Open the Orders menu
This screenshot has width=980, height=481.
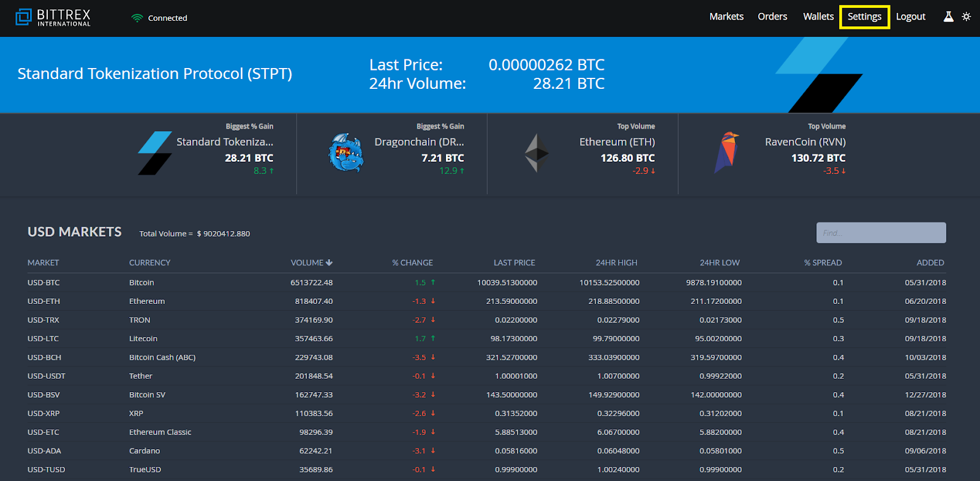[x=772, y=17]
